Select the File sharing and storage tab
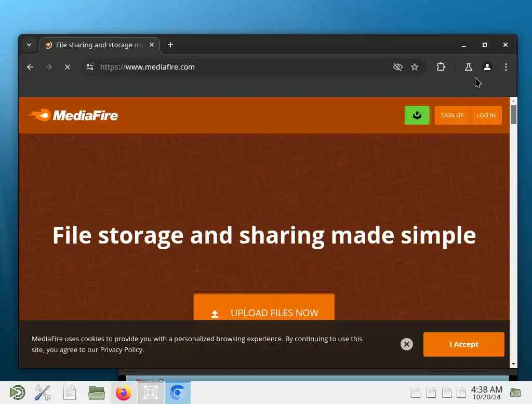Screen dimensions: 532x404 (99, 45)
